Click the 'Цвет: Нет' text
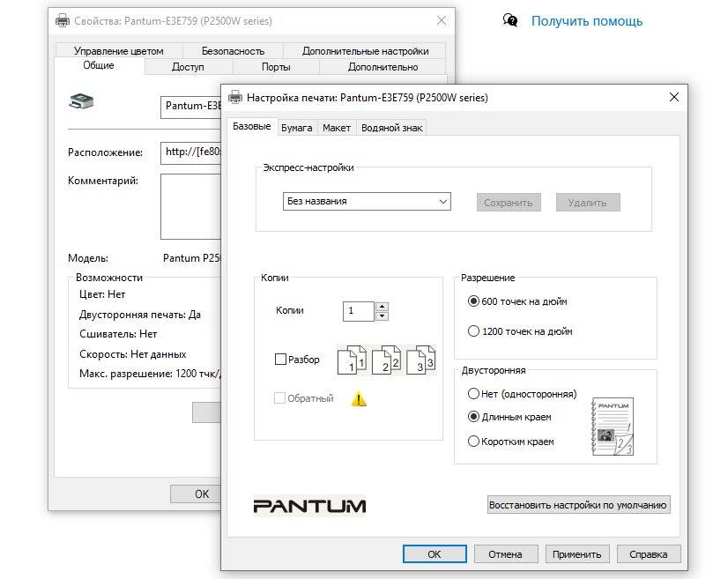The image size is (728, 579). pos(102,294)
